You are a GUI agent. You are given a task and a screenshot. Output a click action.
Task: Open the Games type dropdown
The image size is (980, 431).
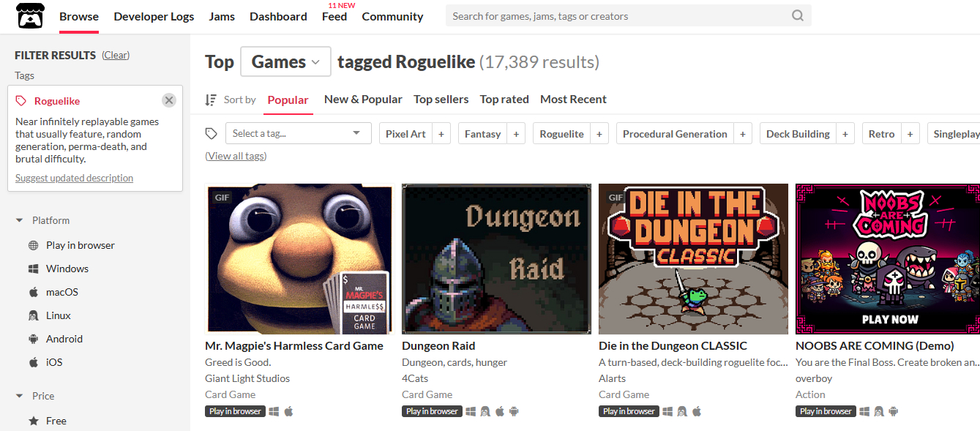click(285, 62)
